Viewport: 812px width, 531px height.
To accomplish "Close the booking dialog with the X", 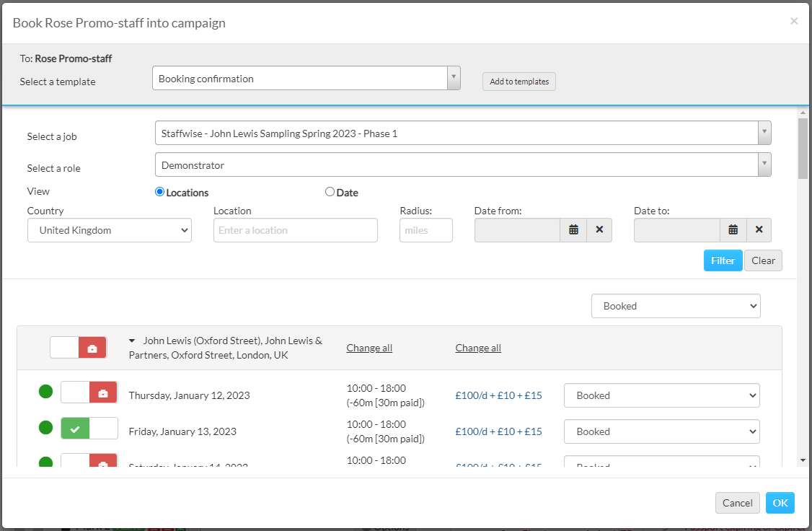I will (x=794, y=21).
